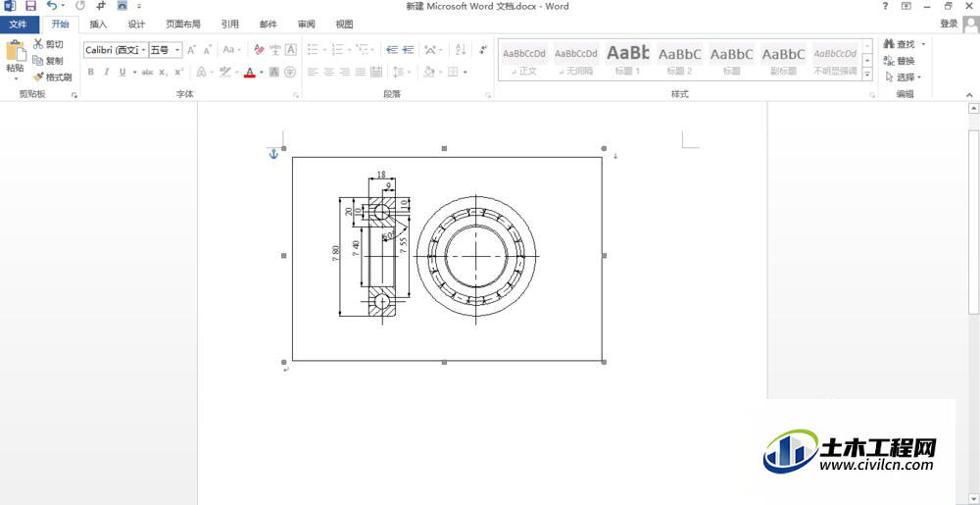
Task: Click the bearing drawing image in the document
Action: pyautogui.click(x=447, y=259)
